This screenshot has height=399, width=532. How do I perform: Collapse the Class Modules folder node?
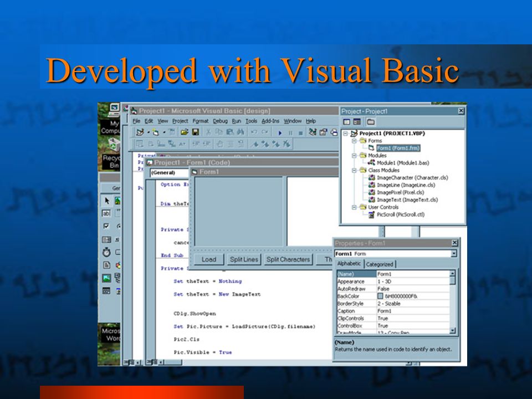(354, 170)
